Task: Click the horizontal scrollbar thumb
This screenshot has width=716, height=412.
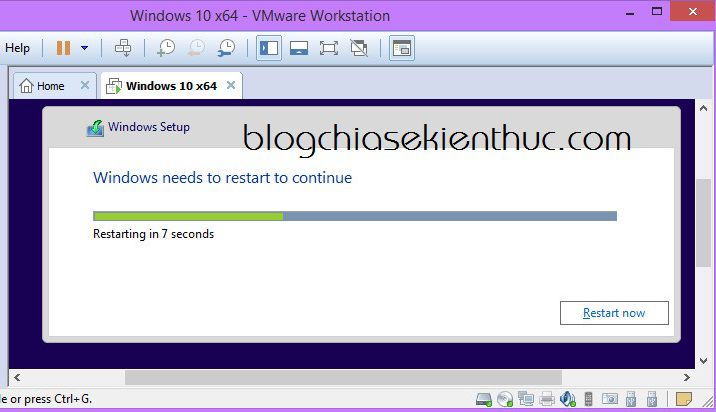Action: (343, 377)
